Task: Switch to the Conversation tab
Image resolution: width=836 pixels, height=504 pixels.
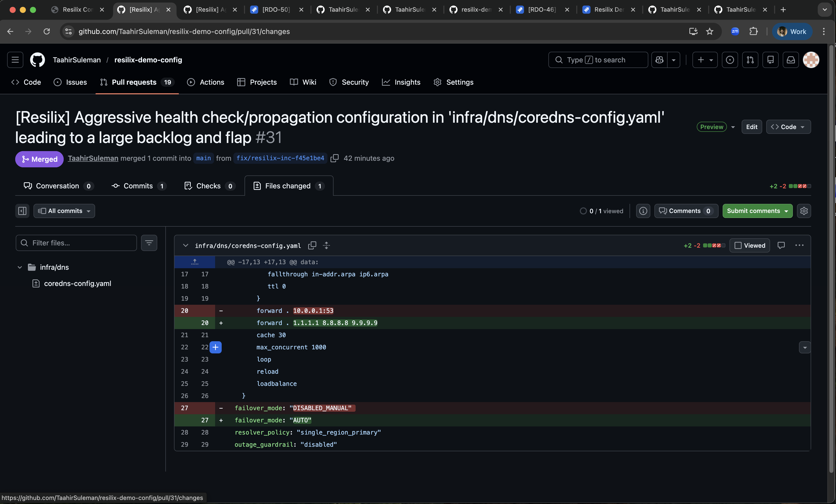Action: point(57,186)
